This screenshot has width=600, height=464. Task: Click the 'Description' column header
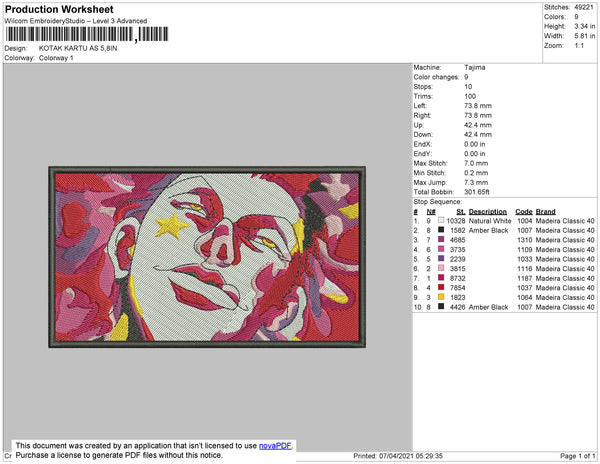[x=488, y=212]
